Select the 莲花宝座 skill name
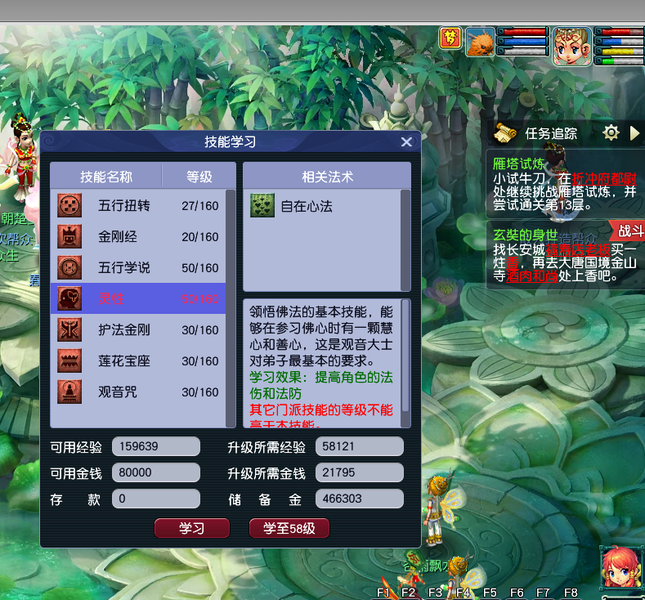This screenshot has height=600, width=645. coord(124,361)
